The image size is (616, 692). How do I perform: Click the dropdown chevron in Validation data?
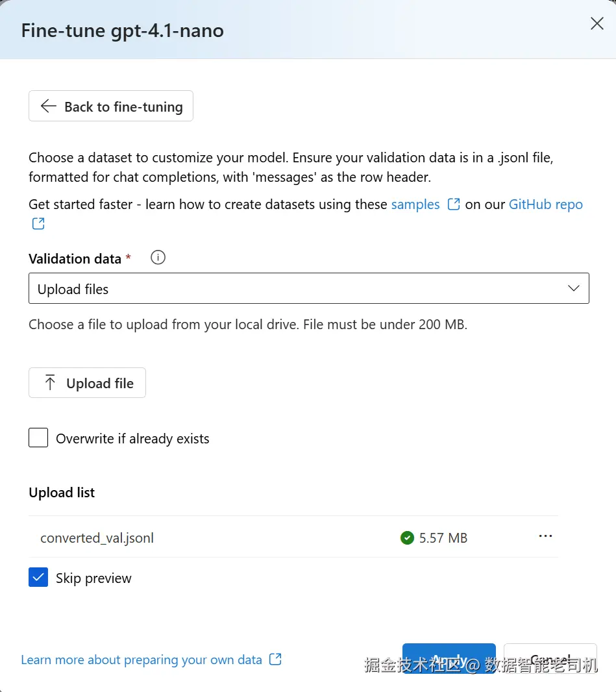click(x=574, y=288)
